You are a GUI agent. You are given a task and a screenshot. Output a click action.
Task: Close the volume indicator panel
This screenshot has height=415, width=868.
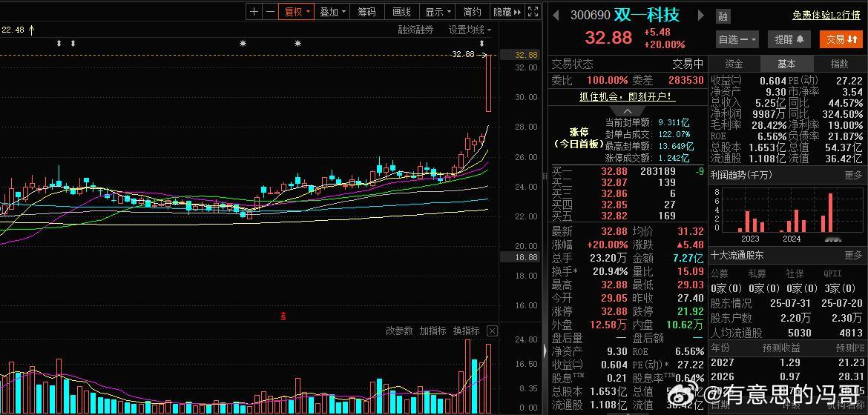492,331
